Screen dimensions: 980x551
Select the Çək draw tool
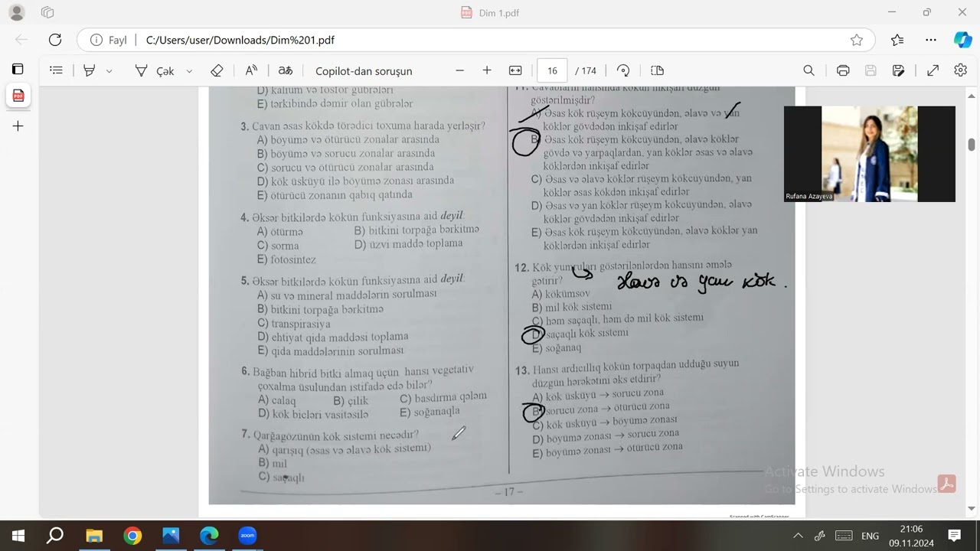155,70
